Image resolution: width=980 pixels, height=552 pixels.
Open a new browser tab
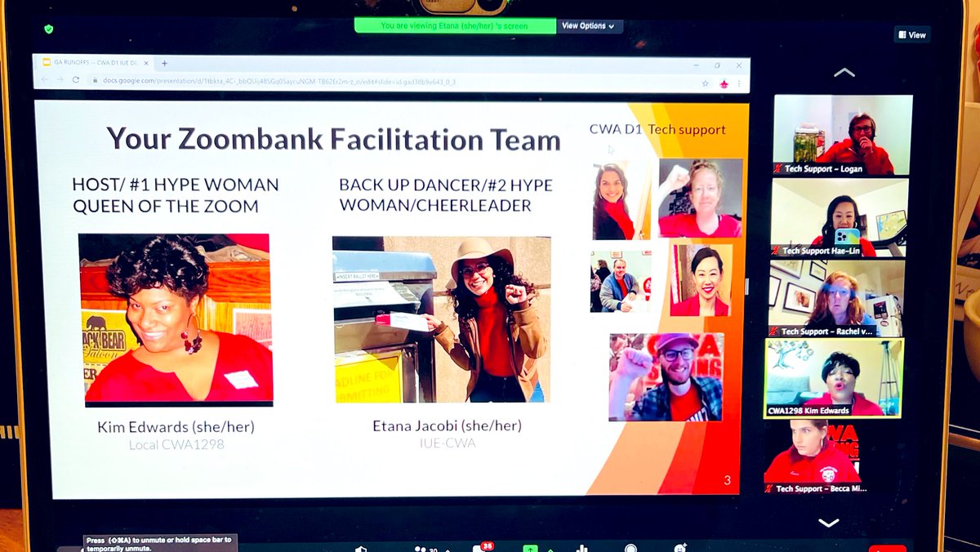pyautogui.click(x=164, y=63)
